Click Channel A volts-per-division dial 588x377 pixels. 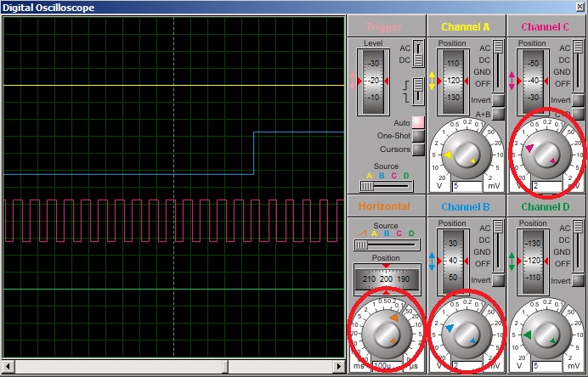click(x=466, y=155)
